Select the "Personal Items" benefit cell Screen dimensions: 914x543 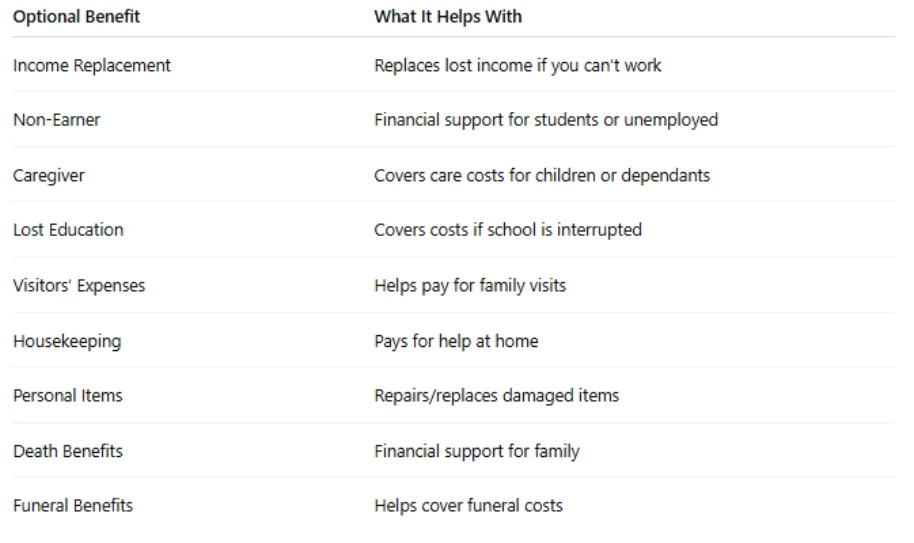tap(68, 396)
